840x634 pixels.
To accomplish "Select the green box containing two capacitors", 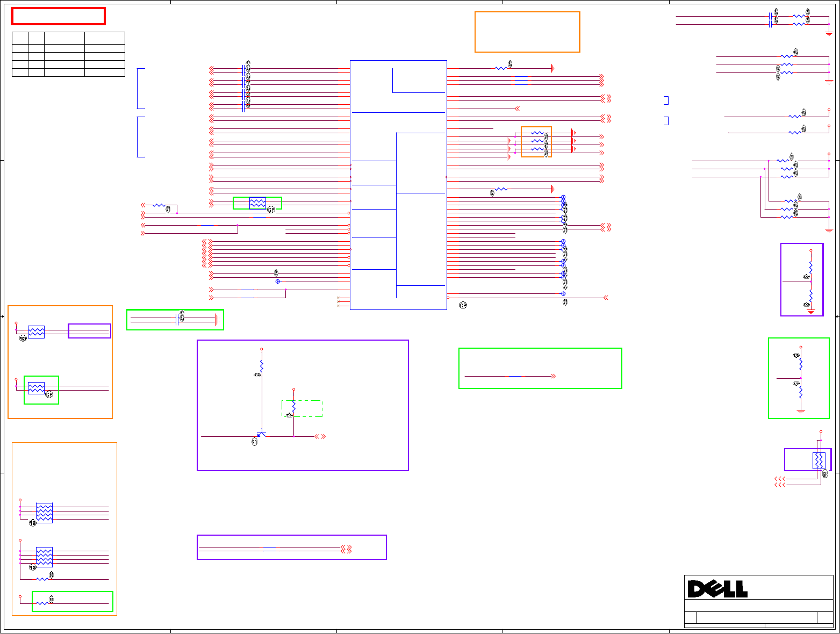I will pos(175,320).
